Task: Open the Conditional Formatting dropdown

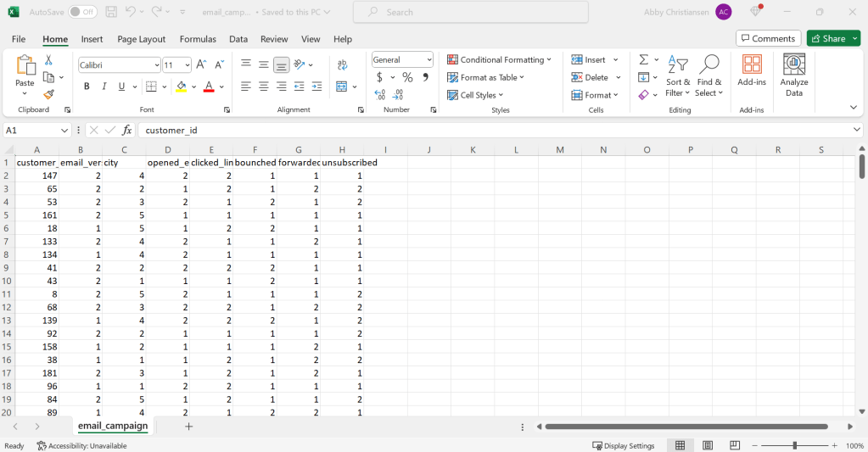Action: tap(499, 59)
